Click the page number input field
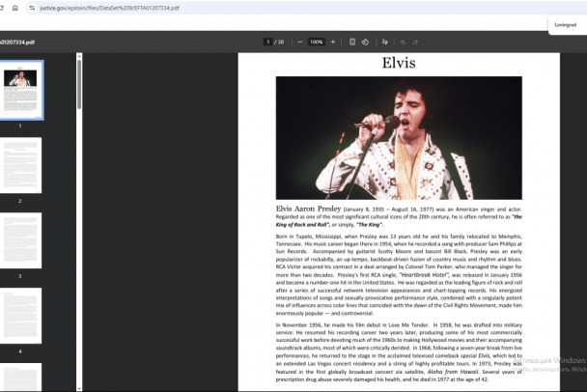This screenshot has width=587, height=392. tap(268, 42)
